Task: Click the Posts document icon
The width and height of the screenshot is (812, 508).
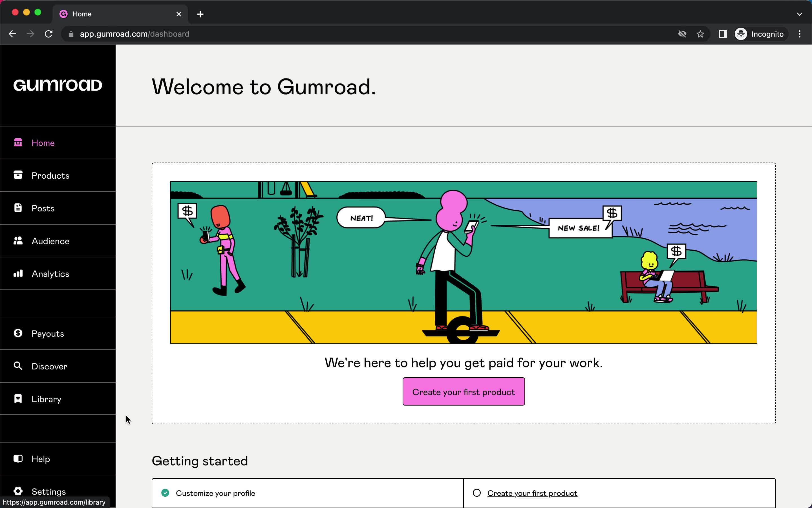Action: (x=18, y=208)
